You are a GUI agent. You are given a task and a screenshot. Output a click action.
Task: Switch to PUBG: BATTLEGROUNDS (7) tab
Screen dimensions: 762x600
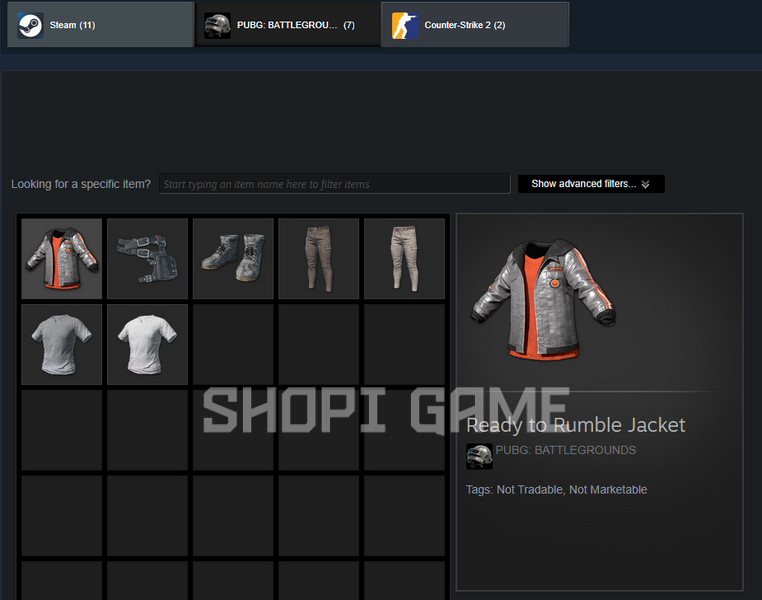[288, 25]
